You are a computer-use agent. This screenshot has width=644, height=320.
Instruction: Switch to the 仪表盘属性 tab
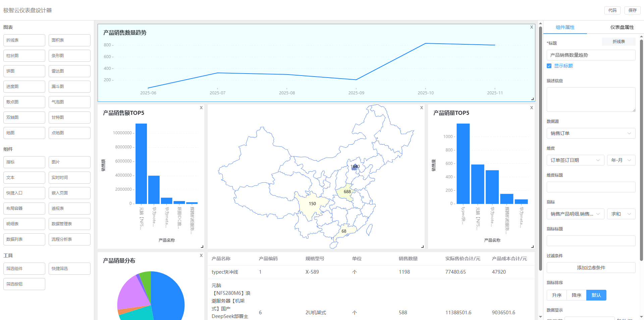pyautogui.click(x=622, y=27)
